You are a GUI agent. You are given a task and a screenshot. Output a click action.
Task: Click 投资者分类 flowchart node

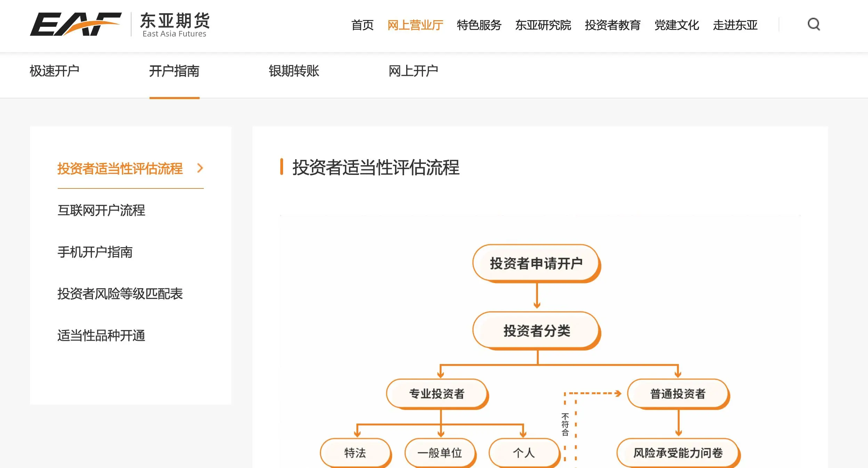[x=537, y=331]
